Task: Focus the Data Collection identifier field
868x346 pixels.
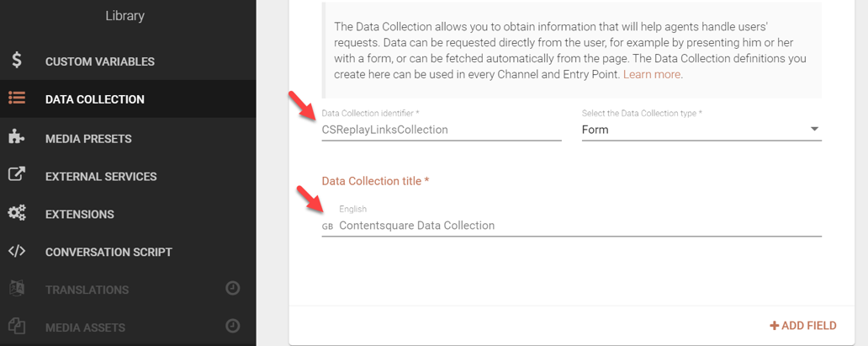Action: point(442,130)
